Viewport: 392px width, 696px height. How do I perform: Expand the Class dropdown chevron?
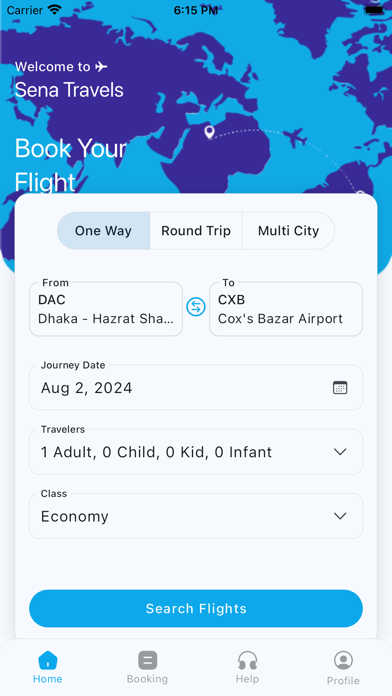coord(340,516)
